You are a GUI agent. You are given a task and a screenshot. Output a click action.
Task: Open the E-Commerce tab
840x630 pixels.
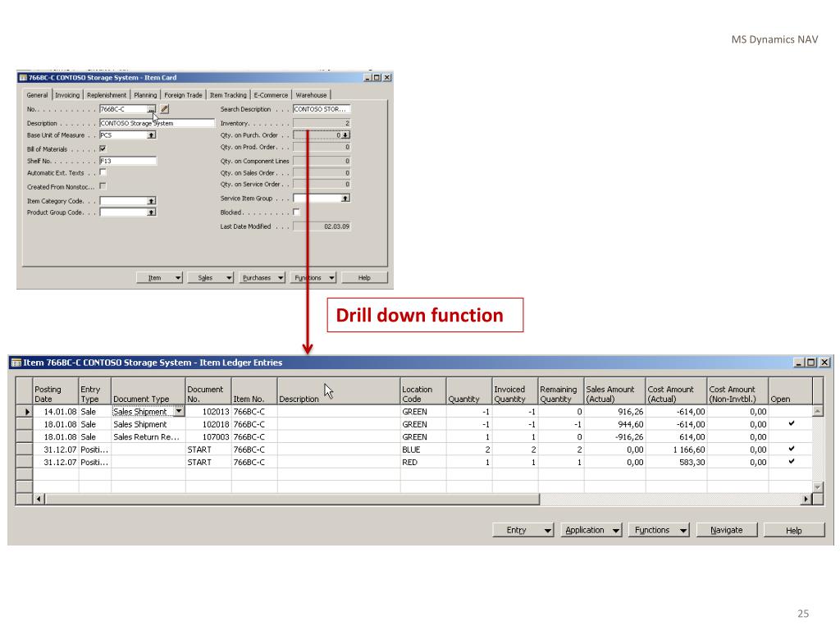271,95
